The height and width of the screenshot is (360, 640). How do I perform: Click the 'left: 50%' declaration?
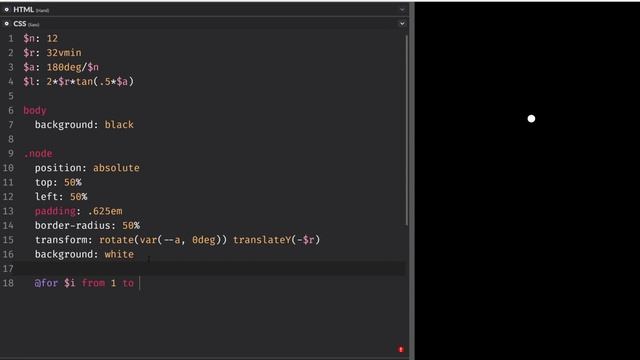61,196
